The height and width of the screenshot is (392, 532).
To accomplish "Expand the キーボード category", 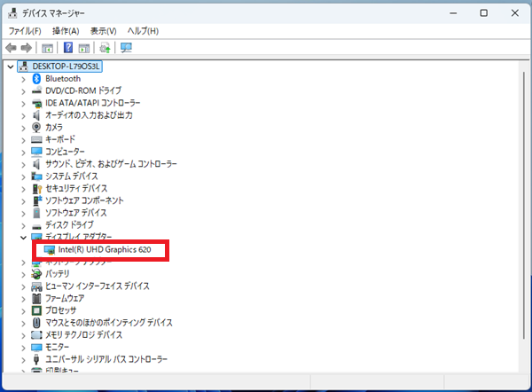I will [x=24, y=140].
